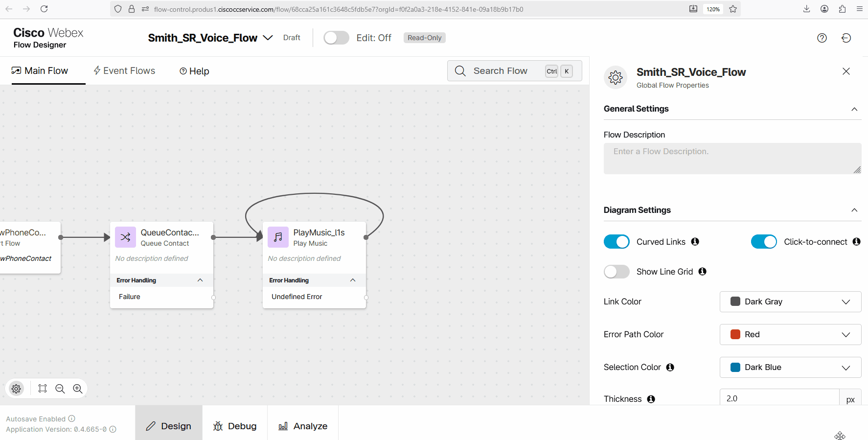Switch to the Event Flows tab
This screenshot has height=440, width=868.
click(124, 71)
